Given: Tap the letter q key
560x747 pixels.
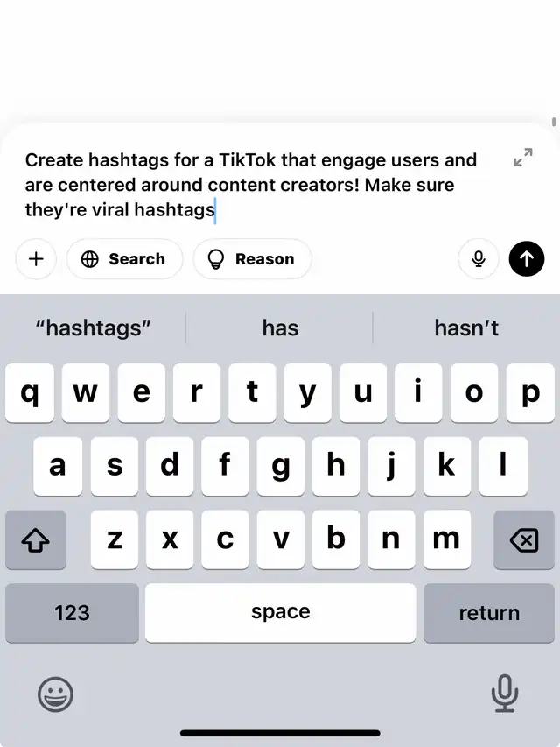Looking at the screenshot, I should tap(31, 393).
